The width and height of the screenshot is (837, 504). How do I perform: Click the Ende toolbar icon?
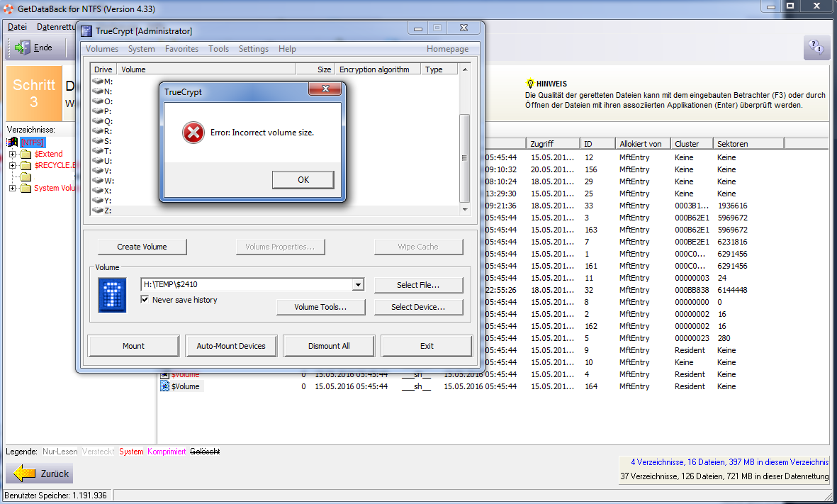coord(23,47)
